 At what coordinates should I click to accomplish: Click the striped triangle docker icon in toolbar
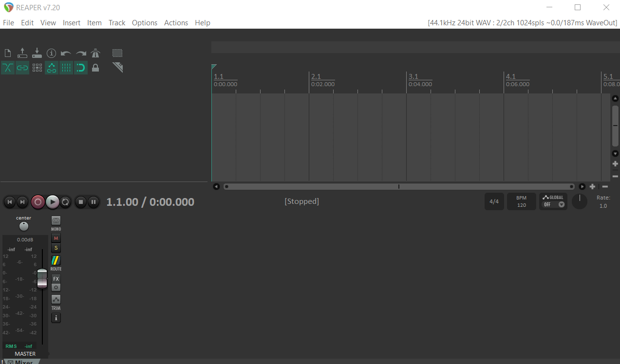(117, 67)
